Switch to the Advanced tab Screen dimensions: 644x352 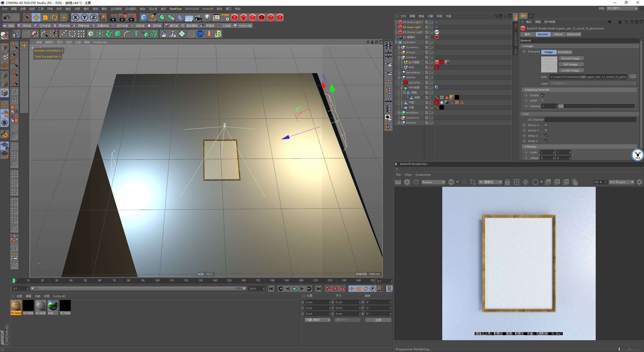pos(573,34)
